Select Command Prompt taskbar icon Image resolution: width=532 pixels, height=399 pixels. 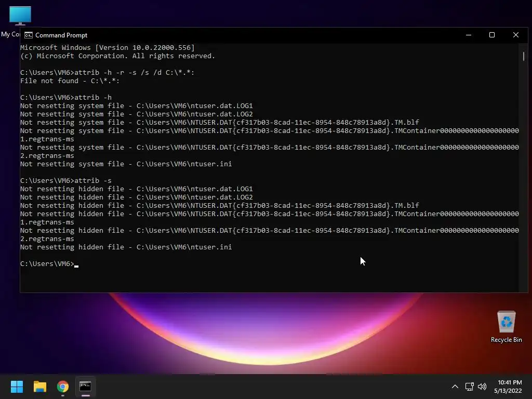(86, 387)
